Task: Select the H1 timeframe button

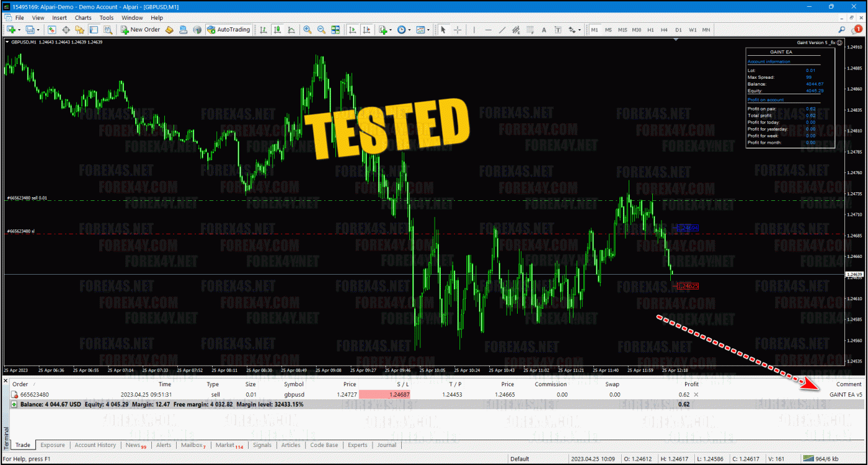Action: (x=650, y=30)
